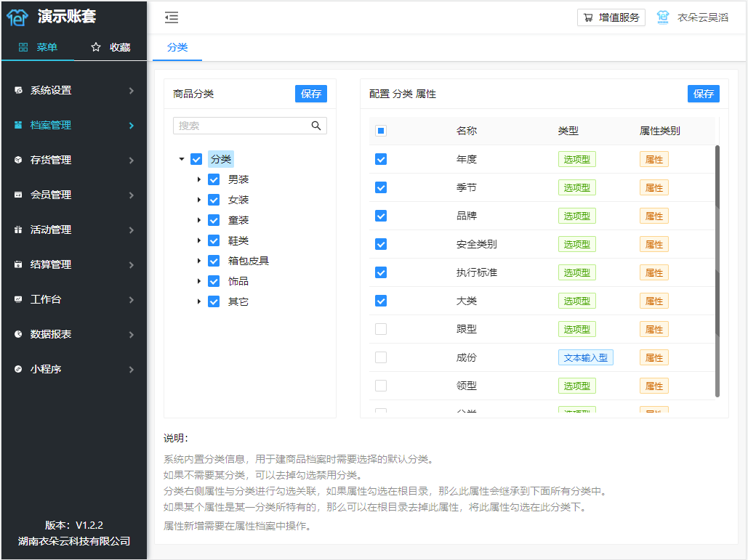Expand the 男装 tree node

click(x=199, y=179)
